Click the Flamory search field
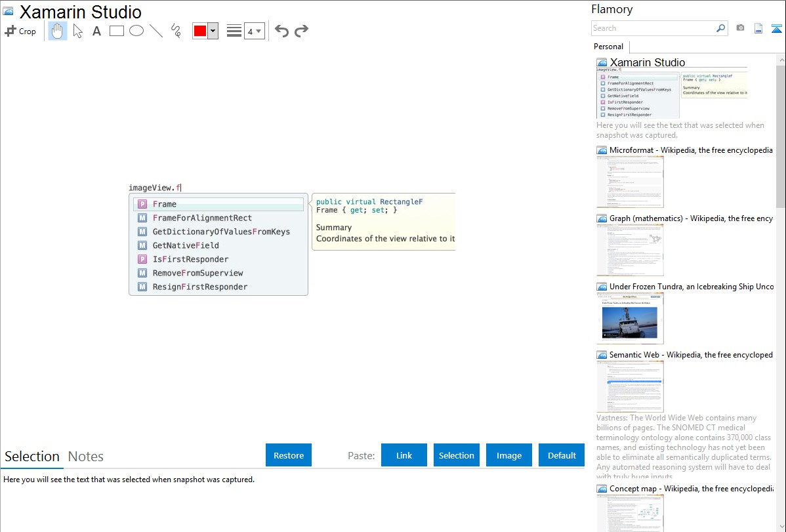Screen dimensions: 786x532 tap(653, 28)
